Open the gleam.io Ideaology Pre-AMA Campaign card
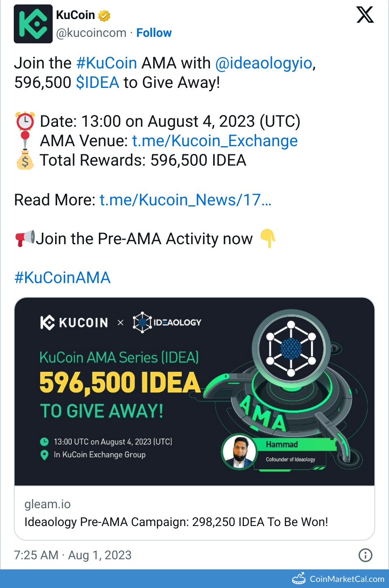This screenshot has width=389, height=588. pos(194,513)
